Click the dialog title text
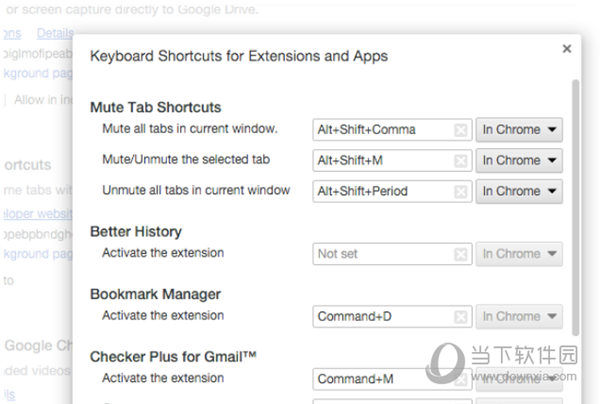The image size is (600, 404). [239, 56]
